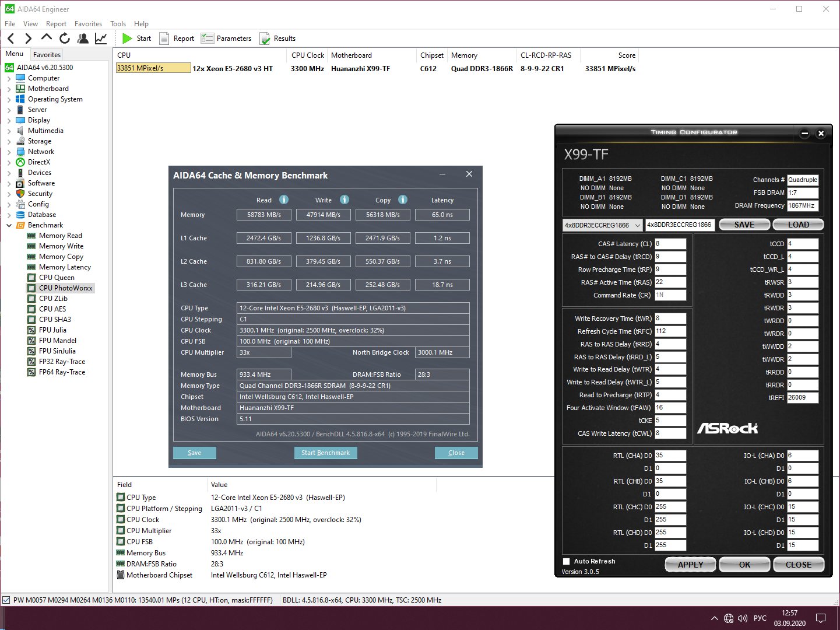
Task: Click the profile name text field beside SAVE
Action: [x=680, y=225]
